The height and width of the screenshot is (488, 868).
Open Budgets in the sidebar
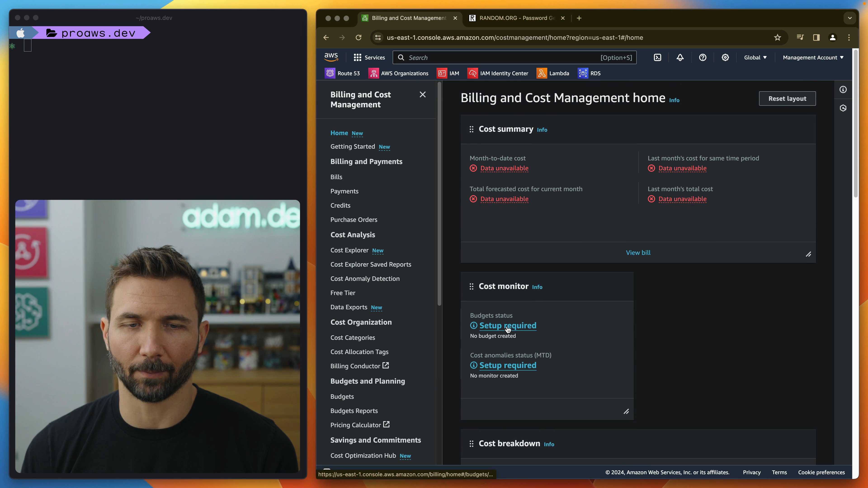point(342,397)
